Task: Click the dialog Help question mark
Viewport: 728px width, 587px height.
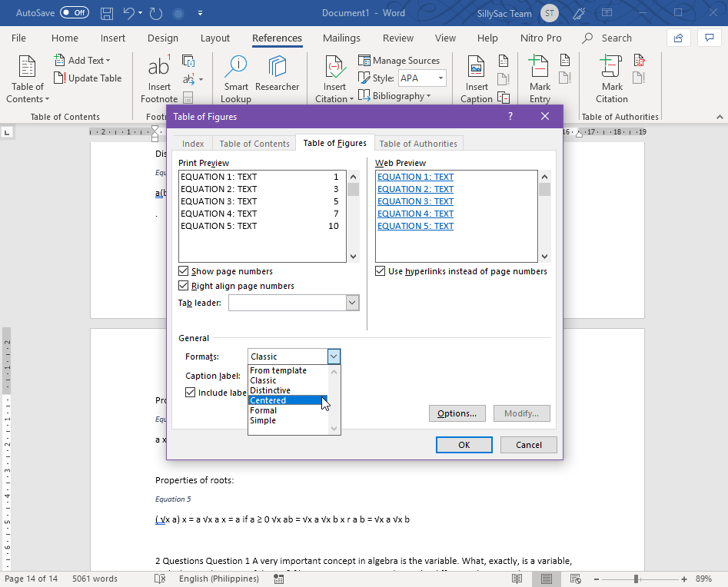Action: pyautogui.click(x=510, y=117)
